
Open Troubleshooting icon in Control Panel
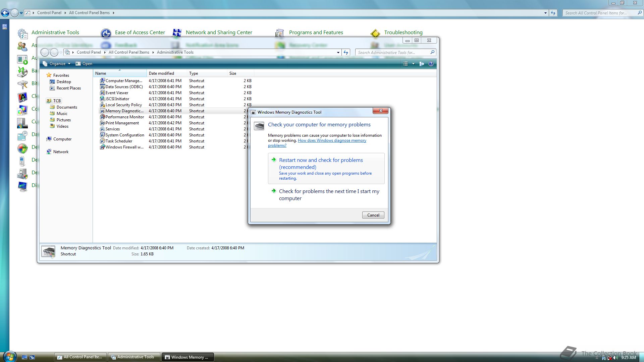[x=375, y=33]
